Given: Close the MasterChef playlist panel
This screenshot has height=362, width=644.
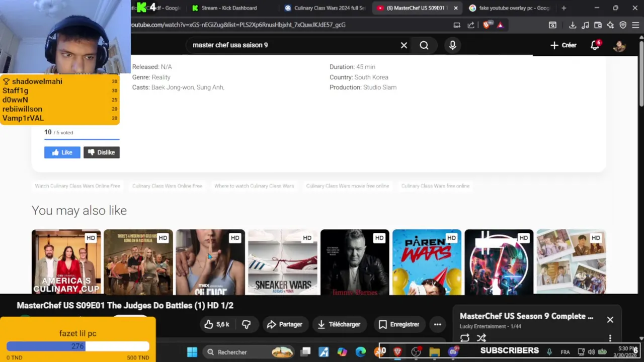Looking at the screenshot, I should [x=610, y=320].
